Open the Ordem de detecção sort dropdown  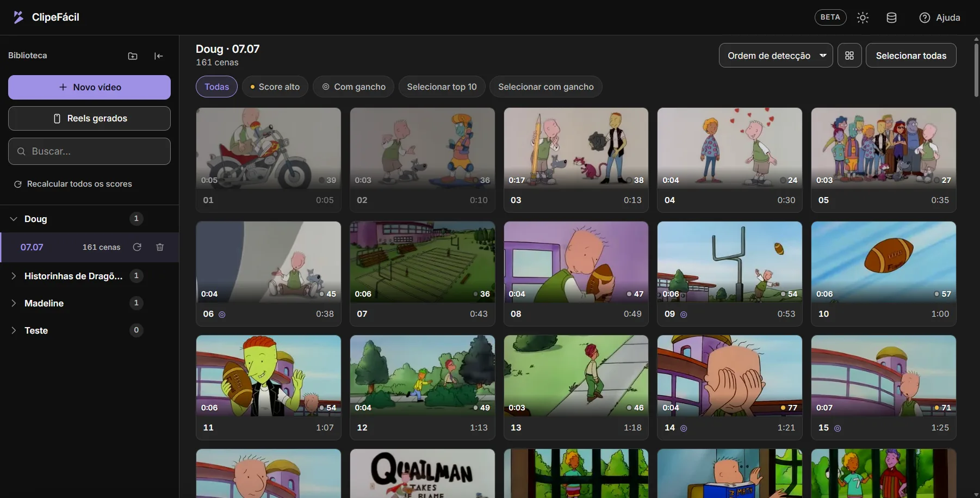coord(776,56)
